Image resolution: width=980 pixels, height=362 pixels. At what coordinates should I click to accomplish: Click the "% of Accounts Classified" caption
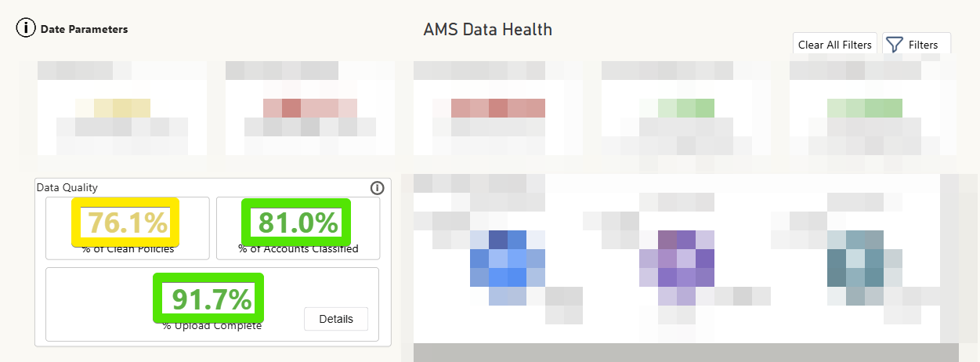[298, 249]
